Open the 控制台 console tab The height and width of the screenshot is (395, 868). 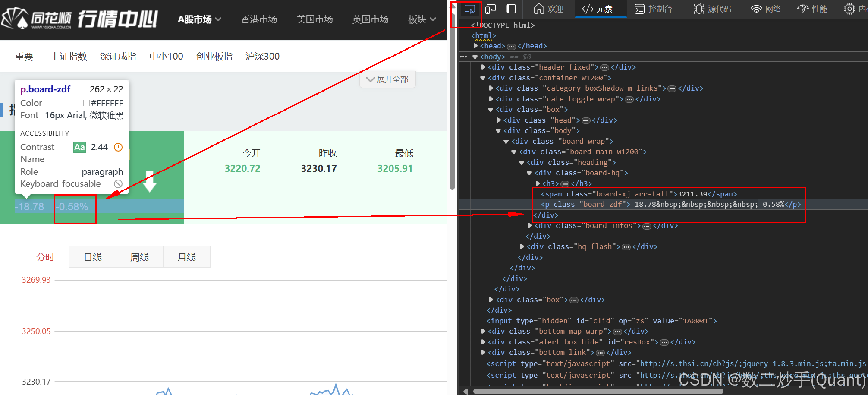pyautogui.click(x=654, y=9)
